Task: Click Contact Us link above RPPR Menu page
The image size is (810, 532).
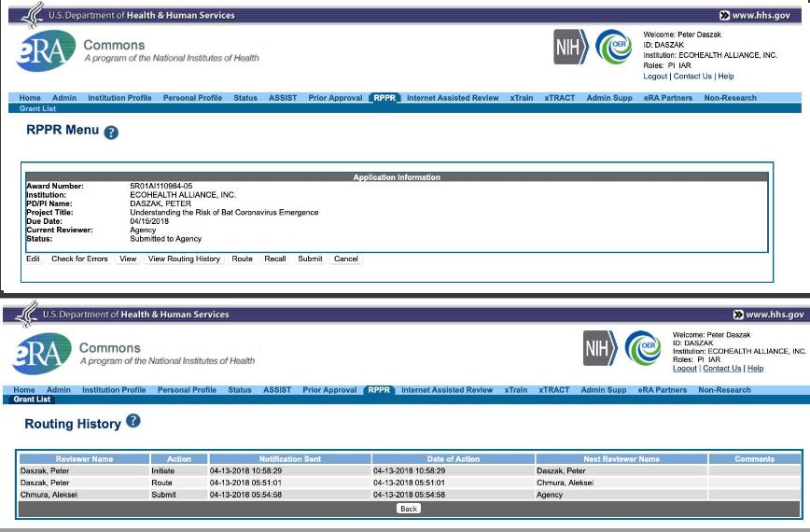Action: (692, 77)
